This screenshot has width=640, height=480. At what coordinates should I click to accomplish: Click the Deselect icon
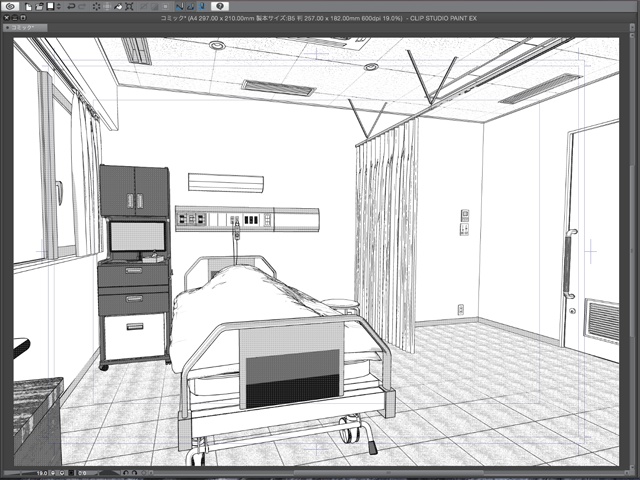pos(143,7)
